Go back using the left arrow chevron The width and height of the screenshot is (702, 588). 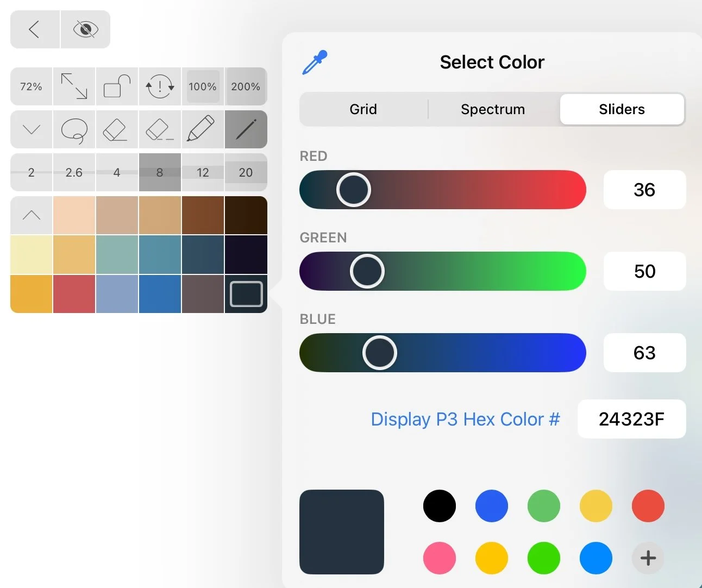coord(34,29)
